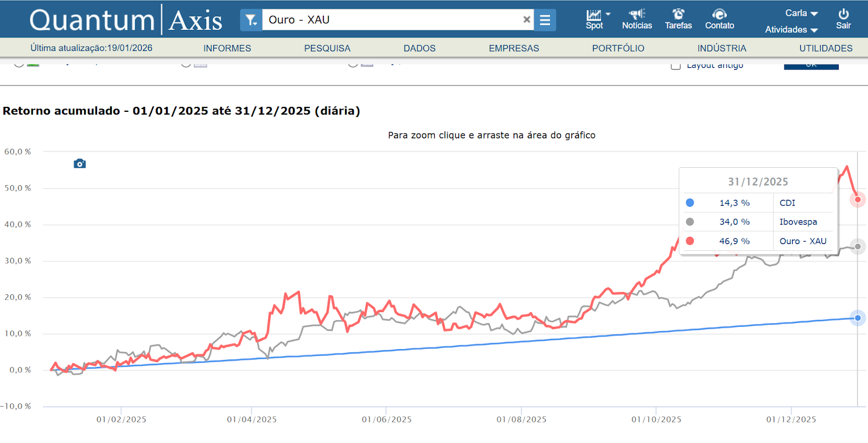Click the Sair power icon

[x=843, y=15]
